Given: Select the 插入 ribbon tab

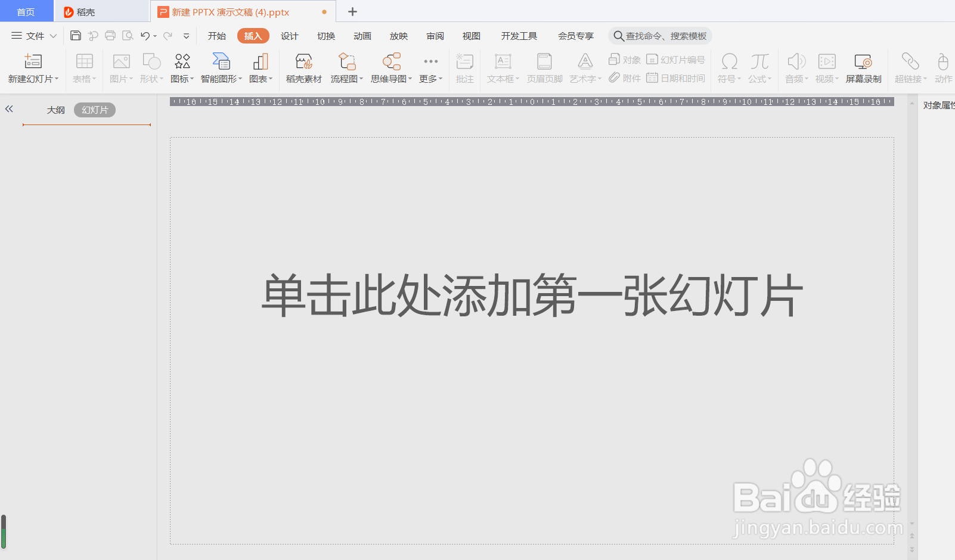Looking at the screenshot, I should click(253, 36).
